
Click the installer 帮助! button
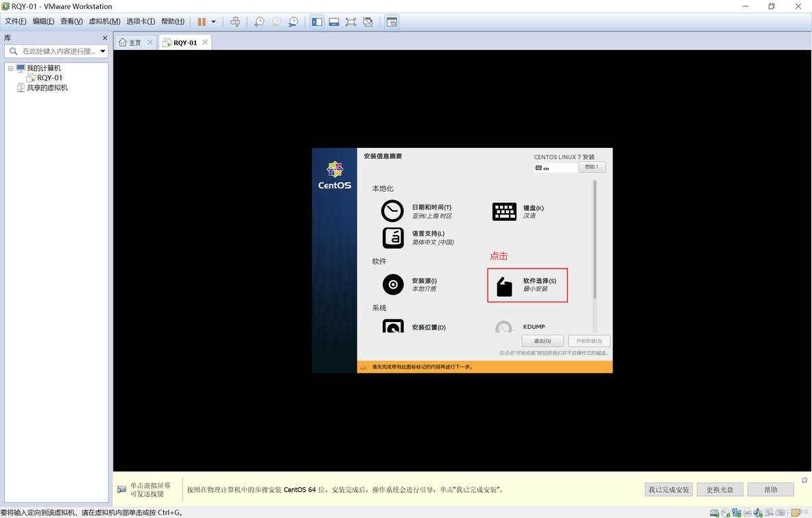coord(592,166)
